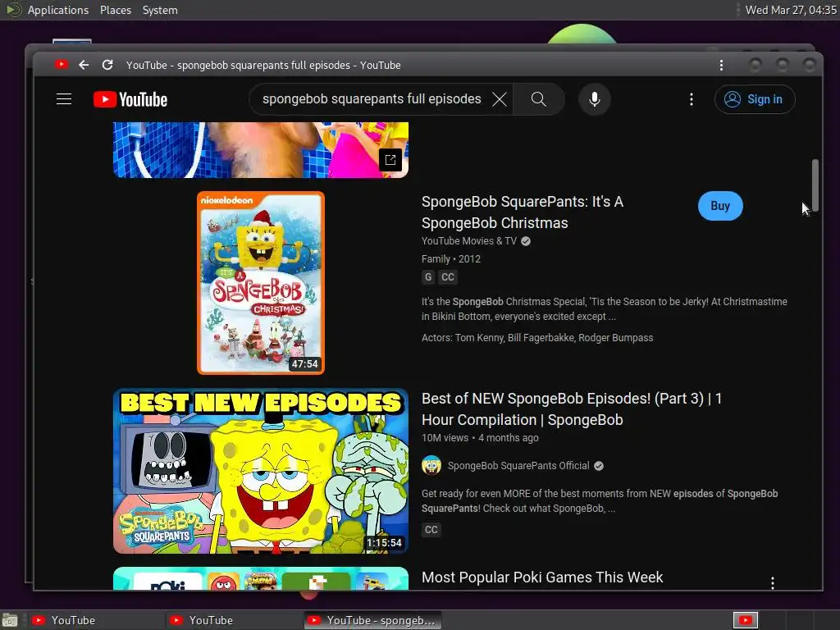The height and width of the screenshot is (630, 840).
Task: Click the open-in-new icon on top thumbnail
Action: click(390, 160)
